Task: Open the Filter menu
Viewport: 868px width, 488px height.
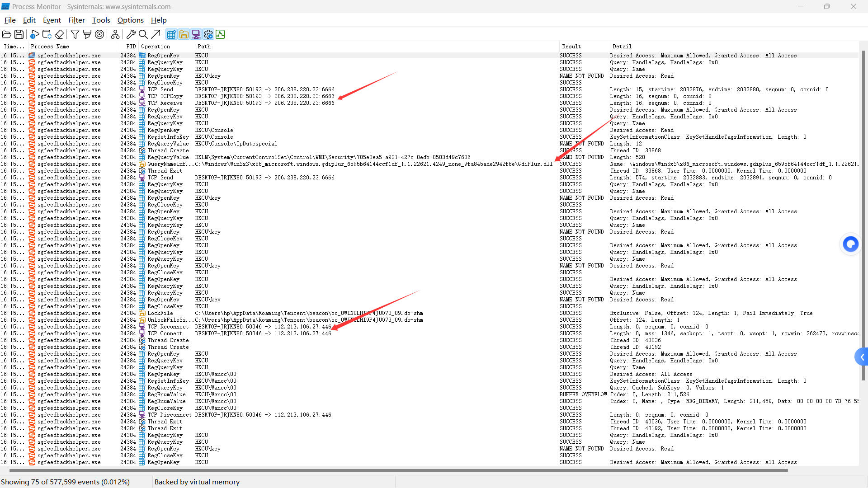Action: (x=76, y=20)
